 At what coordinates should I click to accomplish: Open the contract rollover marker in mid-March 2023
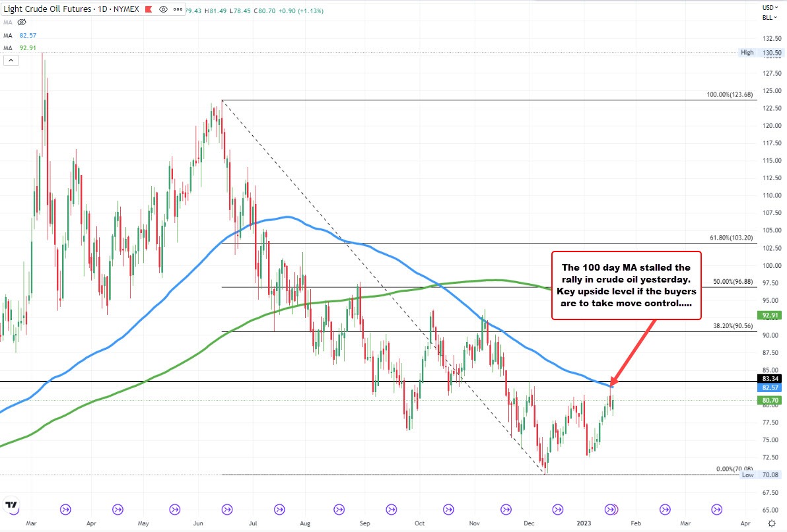click(x=717, y=510)
